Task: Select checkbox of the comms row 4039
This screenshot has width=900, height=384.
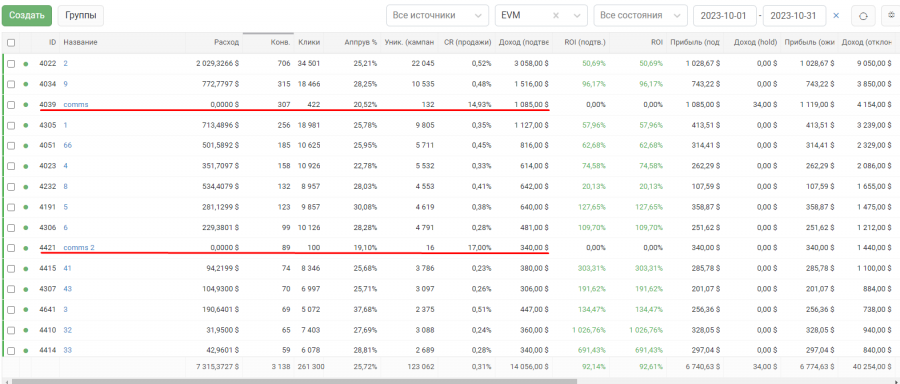Action: click(11, 104)
